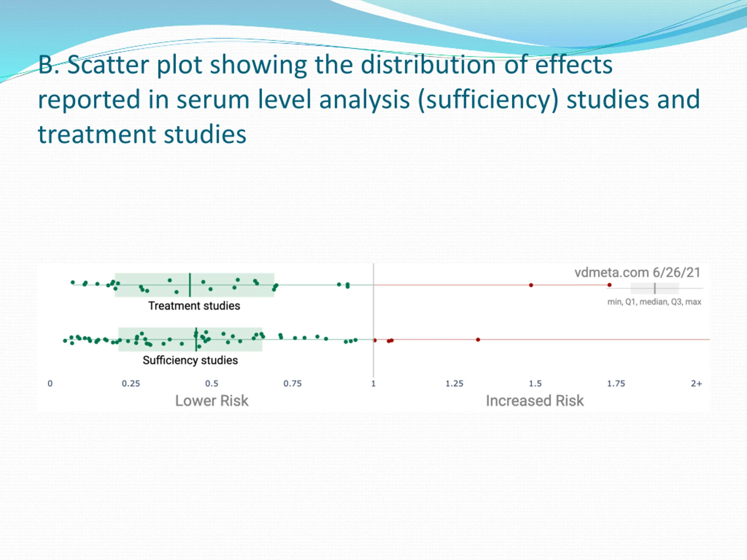747x560 pixels.
Task: Click the Increased Risk axis label
Action: (535, 401)
